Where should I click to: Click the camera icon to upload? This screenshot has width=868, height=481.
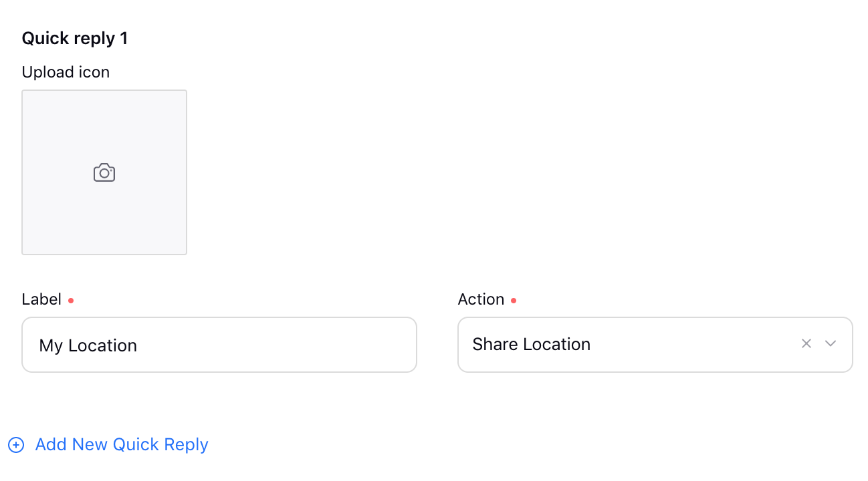click(x=104, y=173)
